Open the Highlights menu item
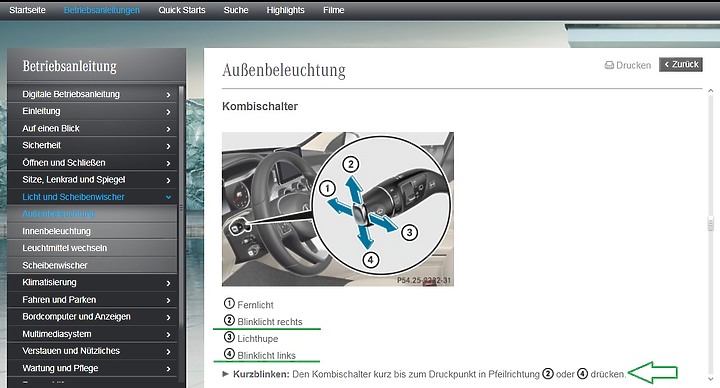 coord(286,10)
